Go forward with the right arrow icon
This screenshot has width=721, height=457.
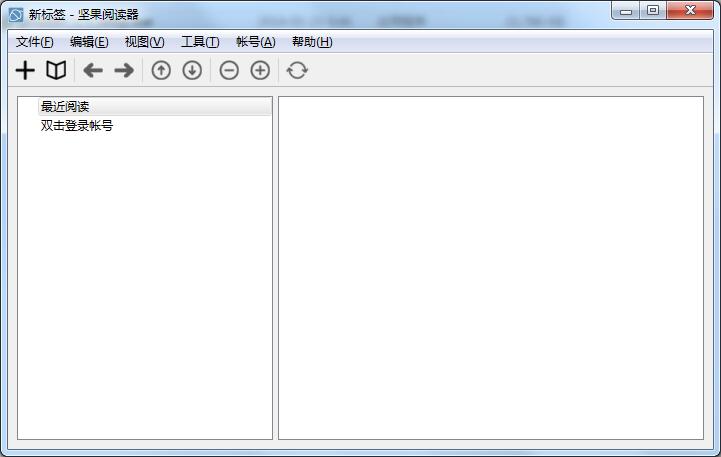[124, 70]
